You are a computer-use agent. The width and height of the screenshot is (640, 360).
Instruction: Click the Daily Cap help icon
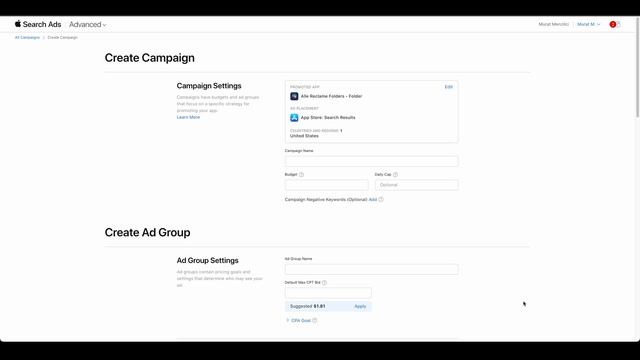click(x=395, y=175)
